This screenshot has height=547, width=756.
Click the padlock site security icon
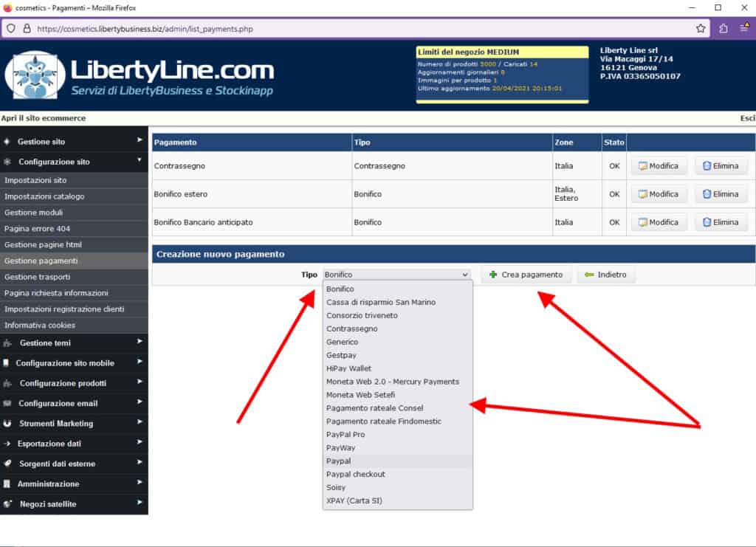[x=27, y=29]
